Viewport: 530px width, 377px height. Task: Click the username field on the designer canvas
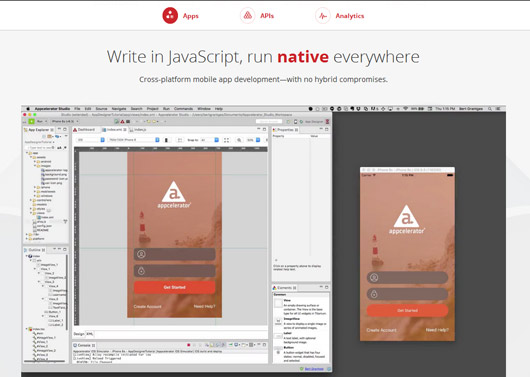pyautogui.click(x=174, y=254)
